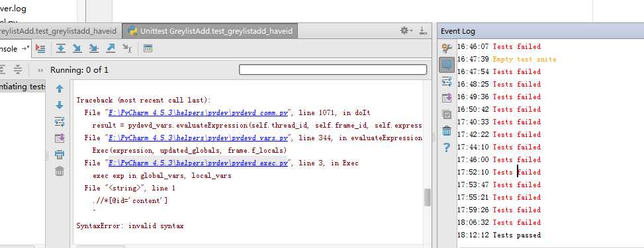Click the 18:12:12 Tests passed entry

point(499,235)
